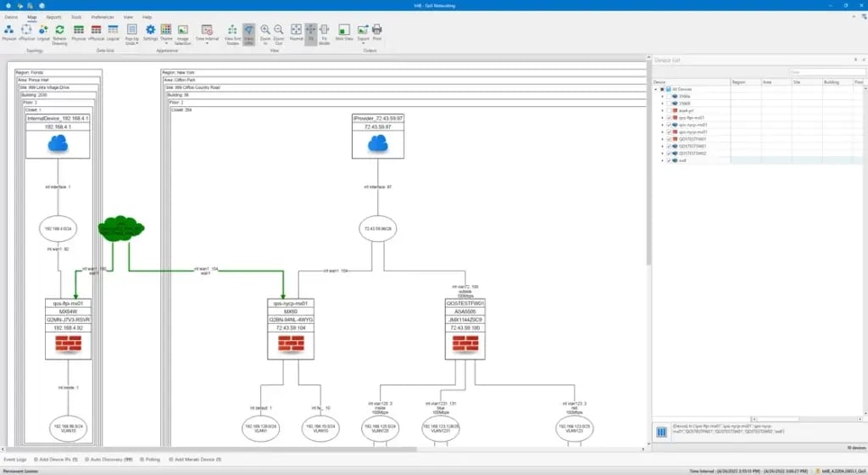Click the Zoom Out magnifier

click(278, 31)
